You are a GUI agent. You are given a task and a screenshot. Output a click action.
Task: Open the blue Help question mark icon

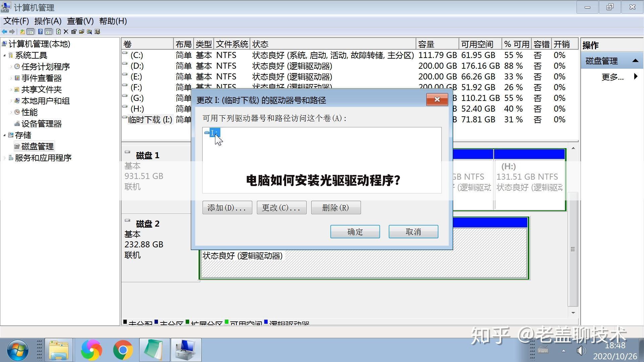coord(41,32)
